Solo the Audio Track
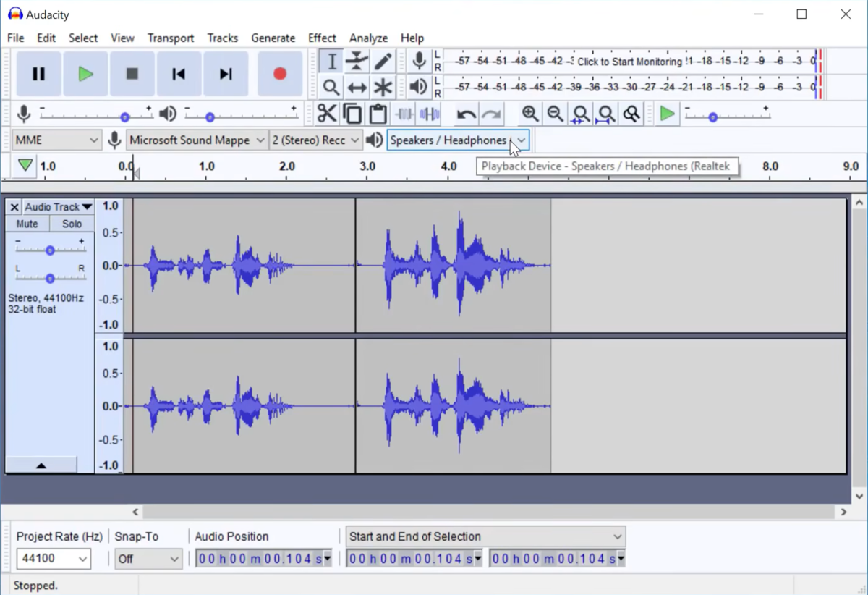The height and width of the screenshot is (595, 868). tap(72, 224)
